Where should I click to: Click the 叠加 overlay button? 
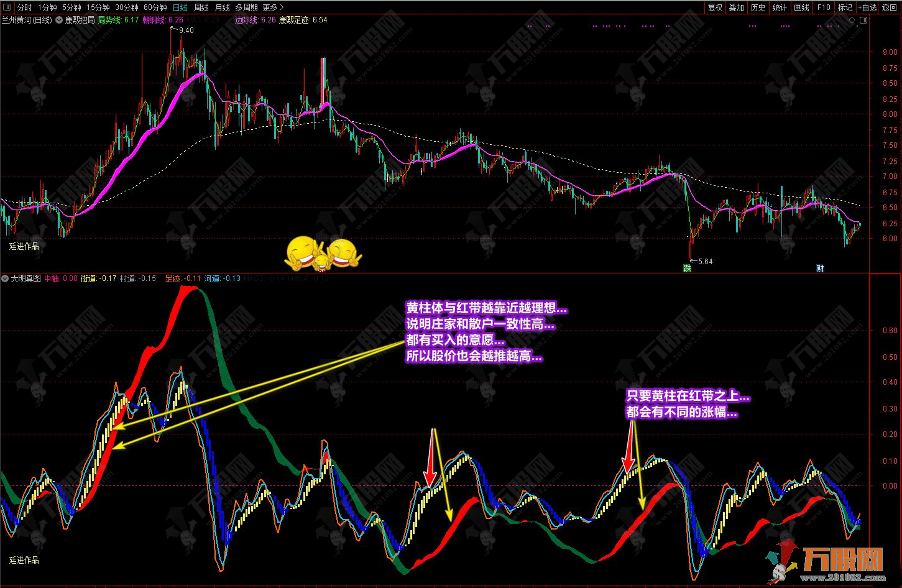tap(737, 7)
